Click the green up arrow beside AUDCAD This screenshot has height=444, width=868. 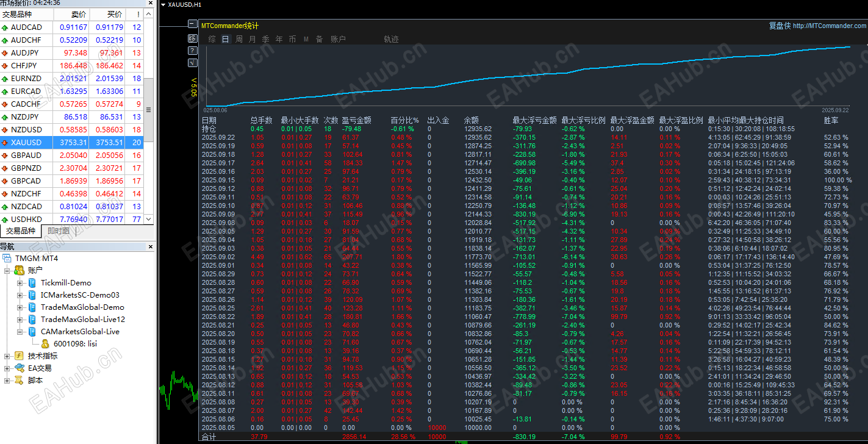click(x=5, y=27)
